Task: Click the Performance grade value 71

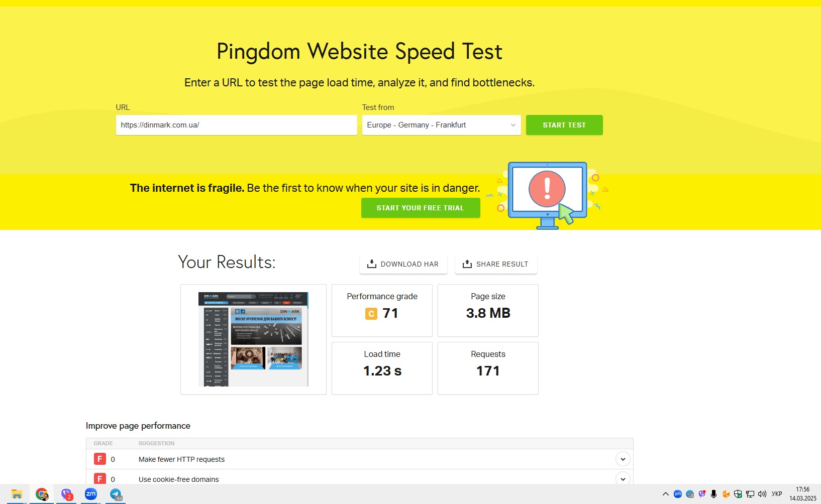Action: pos(390,313)
